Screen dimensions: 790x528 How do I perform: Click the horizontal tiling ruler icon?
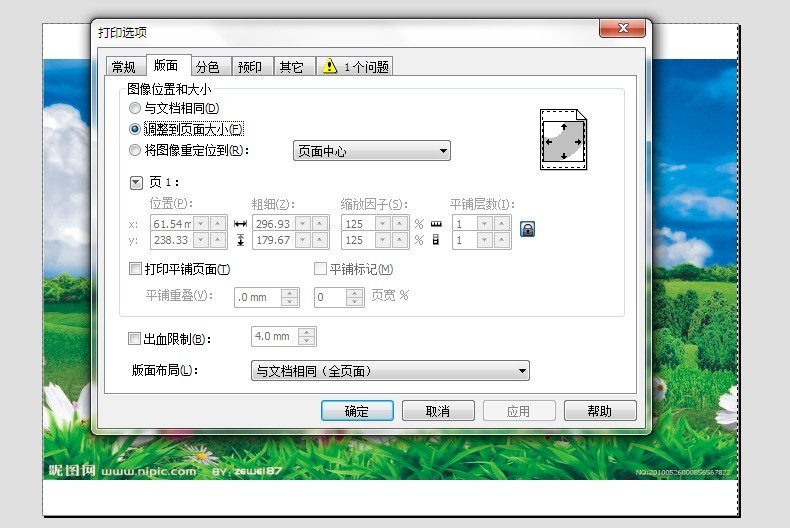(436, 224)
